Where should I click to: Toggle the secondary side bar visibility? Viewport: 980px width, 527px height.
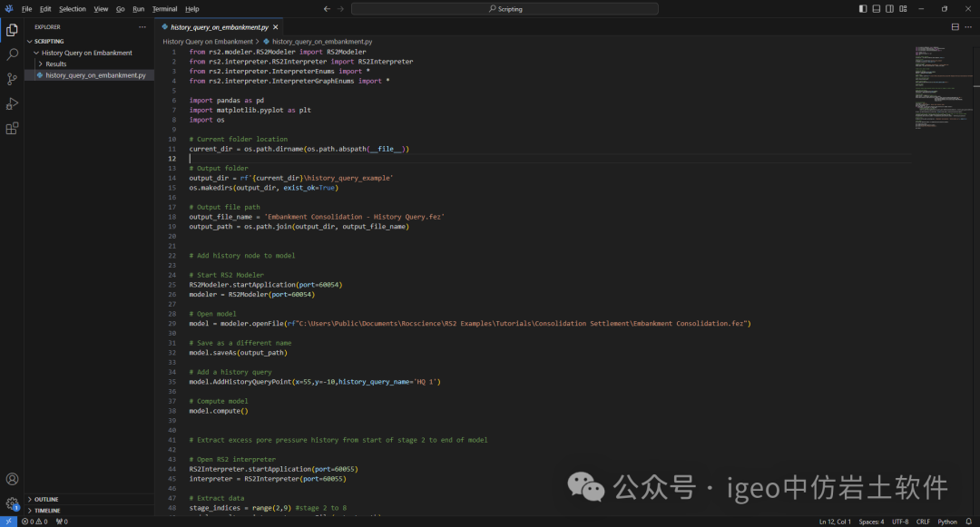(x=890, y=9)
